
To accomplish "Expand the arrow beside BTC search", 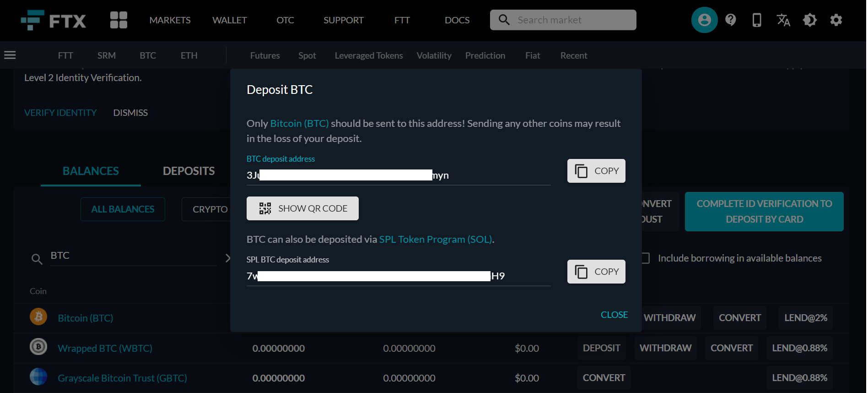I will pyautogui.click(x=227, y=258).
